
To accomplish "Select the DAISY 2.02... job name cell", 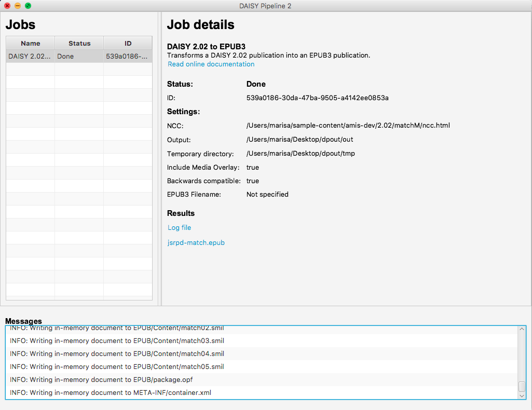I will tap(30, 56).
